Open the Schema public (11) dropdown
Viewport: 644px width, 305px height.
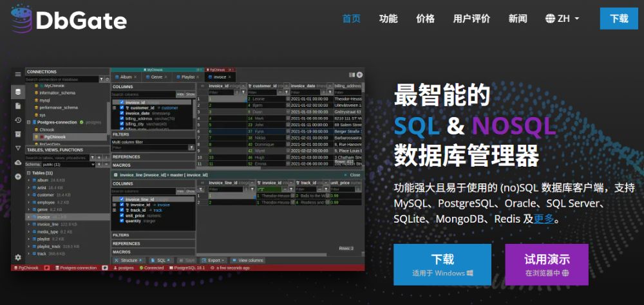point(68,164)
